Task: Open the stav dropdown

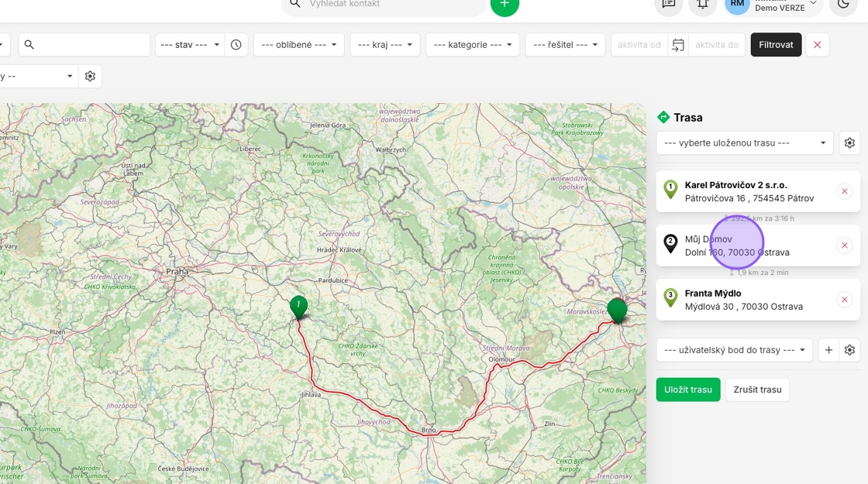Action: (x=190, y=45)
